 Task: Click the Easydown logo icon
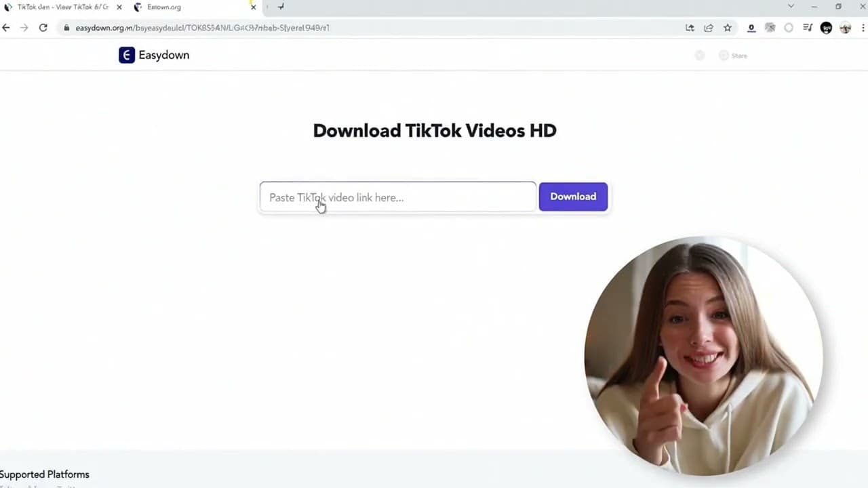127,55
